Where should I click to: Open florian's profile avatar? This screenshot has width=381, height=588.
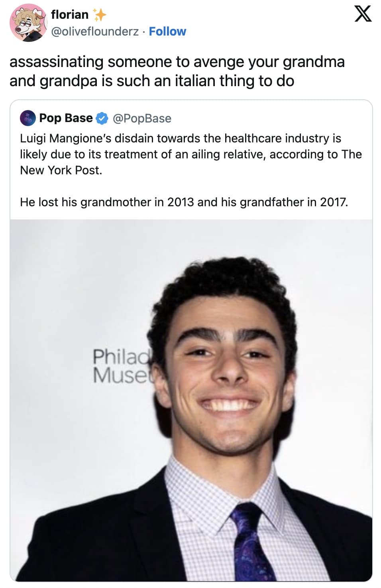coord(27,23)
